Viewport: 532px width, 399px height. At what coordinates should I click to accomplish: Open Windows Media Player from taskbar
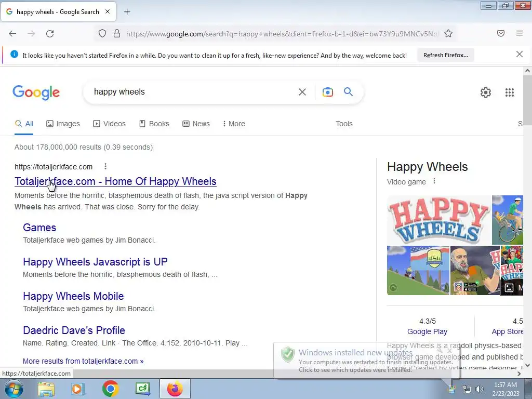(x=78, y=389)
